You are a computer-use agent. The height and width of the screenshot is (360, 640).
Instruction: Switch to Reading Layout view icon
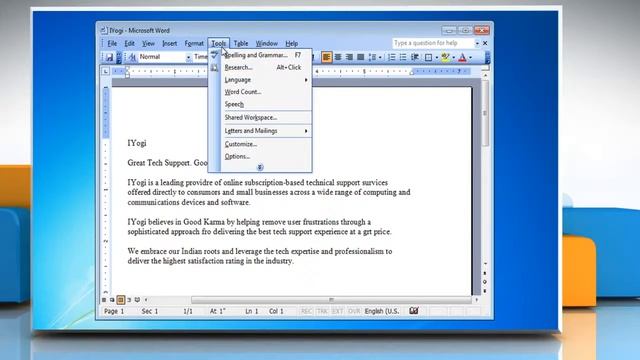tap(138, 300)
